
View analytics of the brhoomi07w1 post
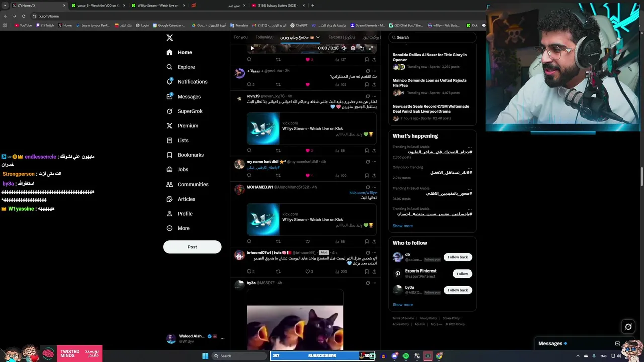[341, 271]
